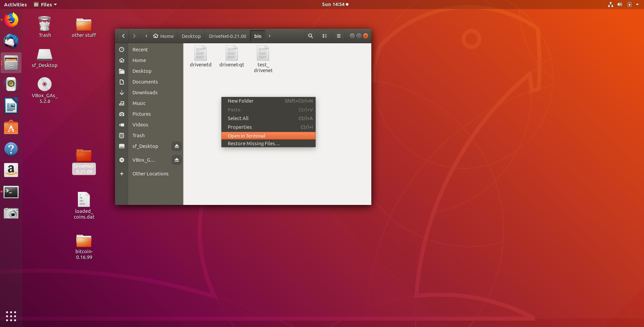644x327 pixels.
Task: Select the 'other stuff' folder on desktop
Action: tap(84, 28)
